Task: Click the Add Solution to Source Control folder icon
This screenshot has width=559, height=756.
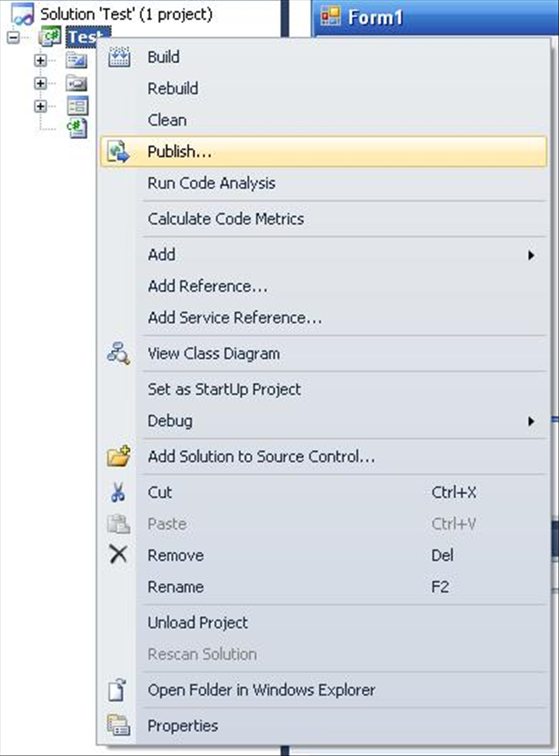Action: click(119, 456)
